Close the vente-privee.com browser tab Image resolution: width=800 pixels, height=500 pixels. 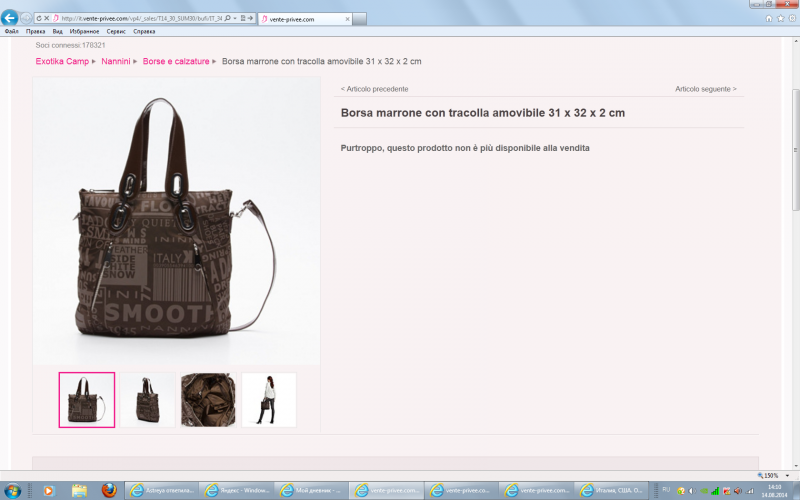tap(345, 19)
